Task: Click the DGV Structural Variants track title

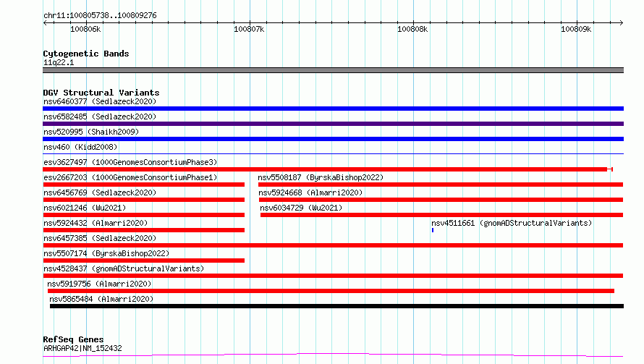Action: click(101, 93)
